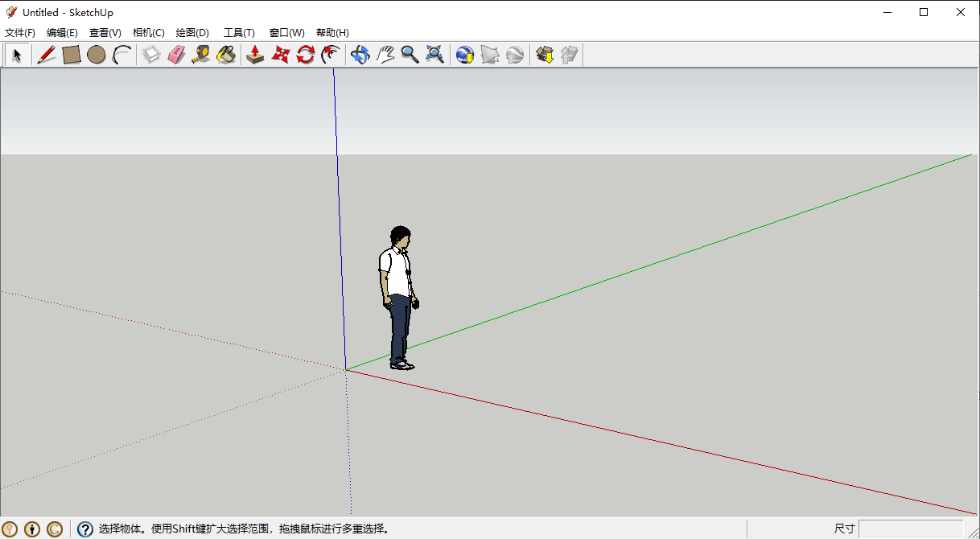Close the SketchUp window
980x539 pixels.
(961, 12)
